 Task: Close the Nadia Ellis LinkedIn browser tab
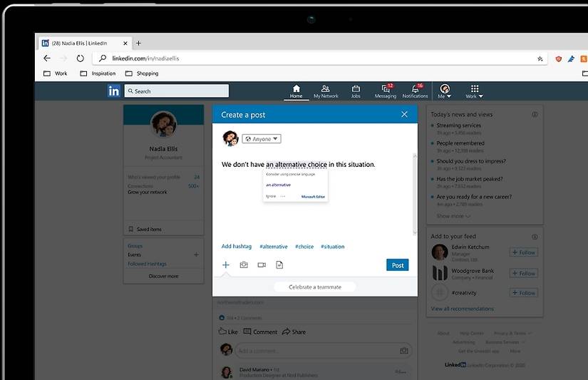tap(125, 43)
